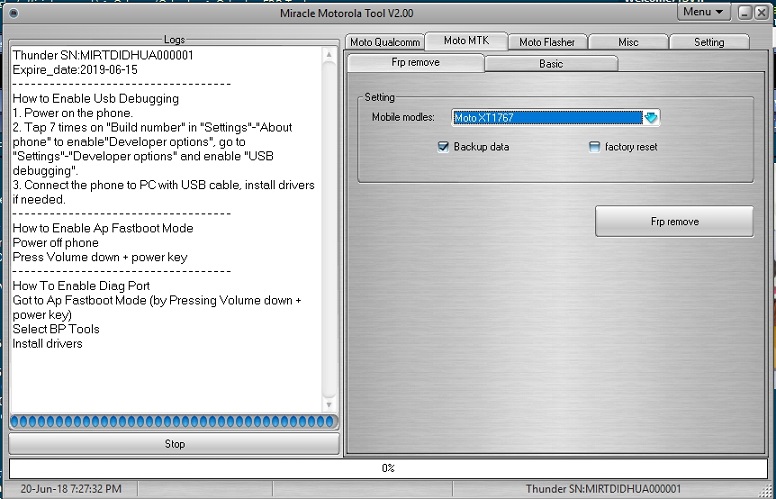Screen dimensions: 776x499
Task: Click the Thunder SN entry in status bar
Action: click(x=603, y=489)
